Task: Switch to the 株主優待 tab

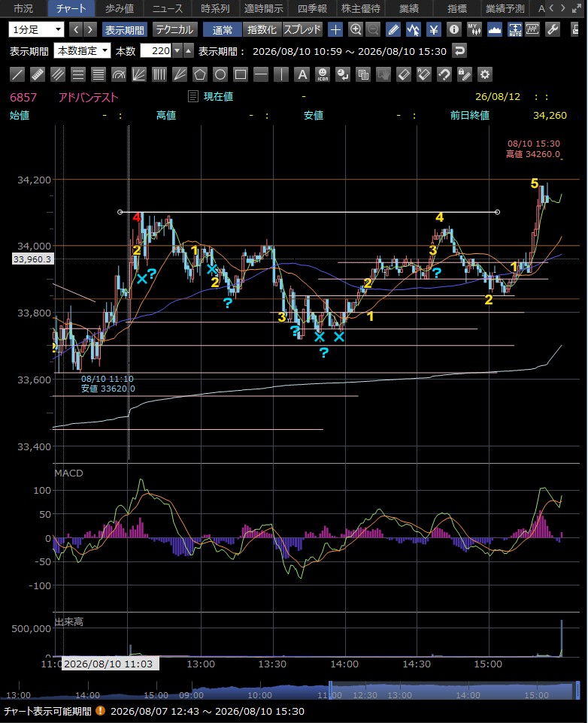Action: point(361,8)
